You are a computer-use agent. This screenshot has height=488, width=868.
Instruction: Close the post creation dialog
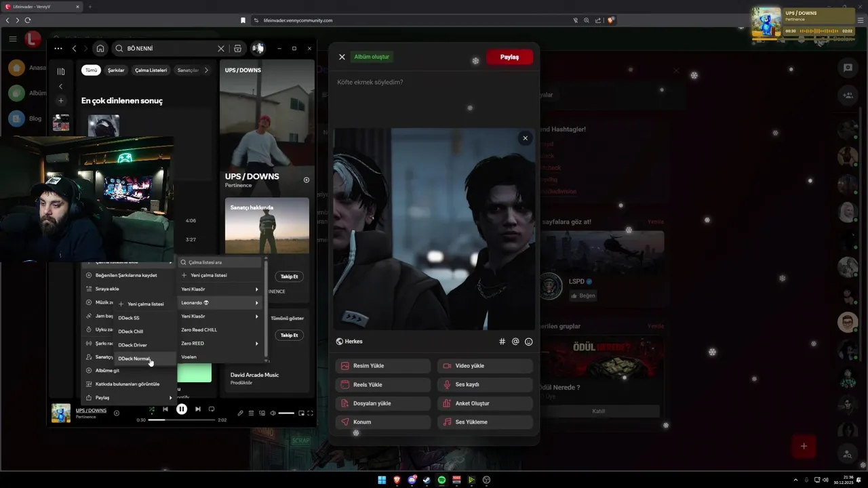coord(342,57)
